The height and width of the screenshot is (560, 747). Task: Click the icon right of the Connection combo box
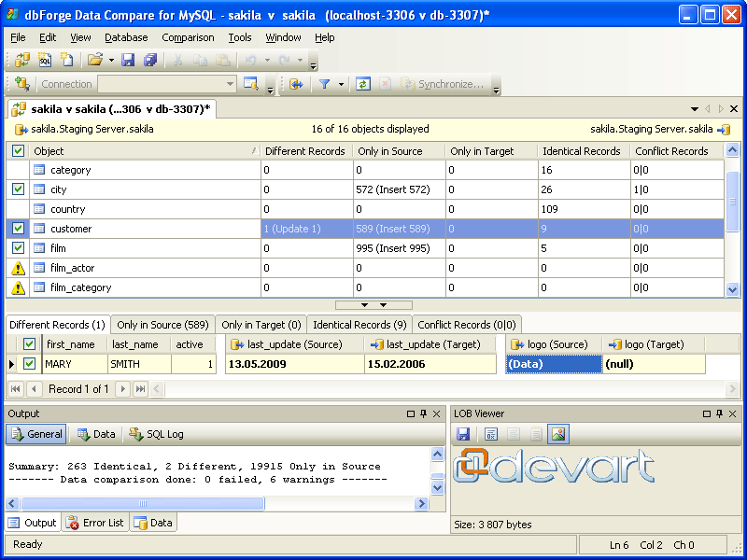(x=250, y=84)
